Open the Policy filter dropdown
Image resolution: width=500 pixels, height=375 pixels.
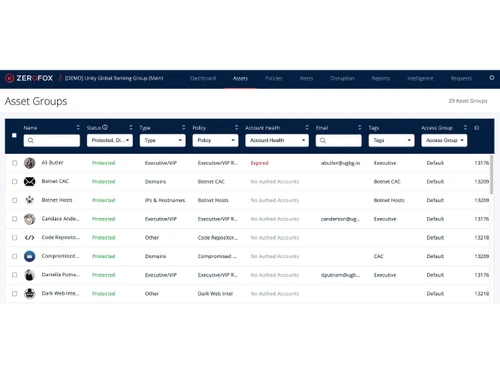click(x=215, y=140)
